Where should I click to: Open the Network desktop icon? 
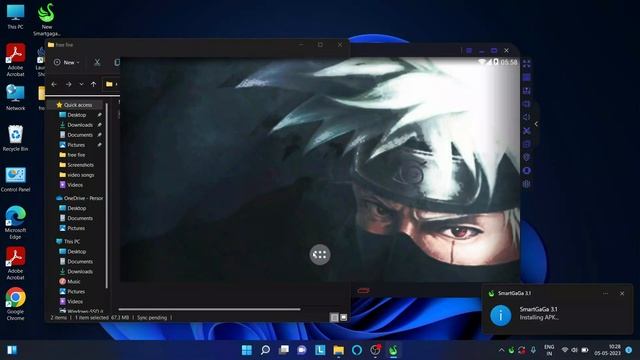pyautogui.click(x=16, y=98)
